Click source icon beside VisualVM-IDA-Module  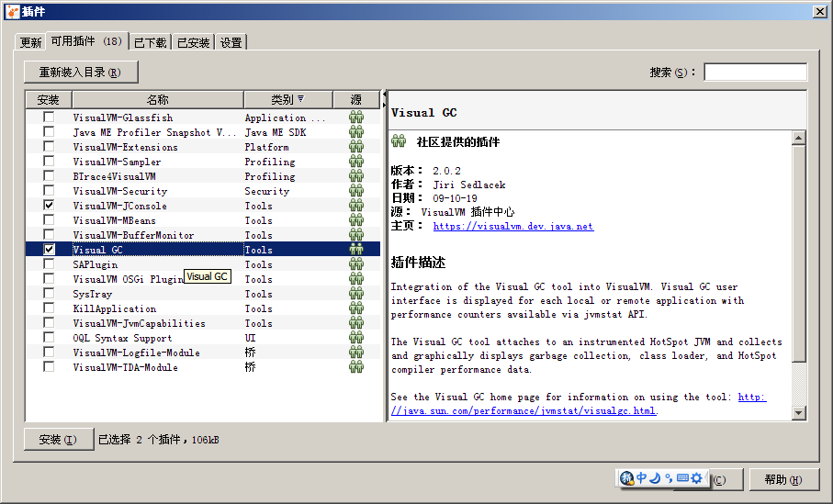click(356, 367)
